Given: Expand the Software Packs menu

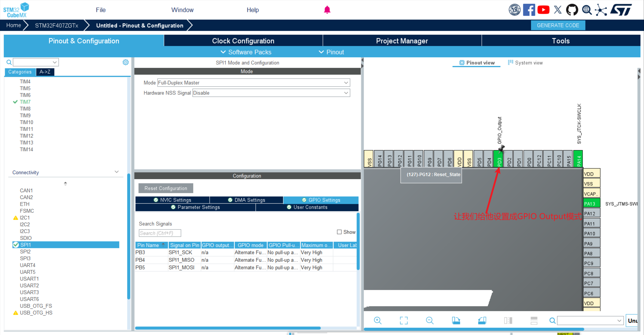Looking at the screenshot, I should pos(246,52).
